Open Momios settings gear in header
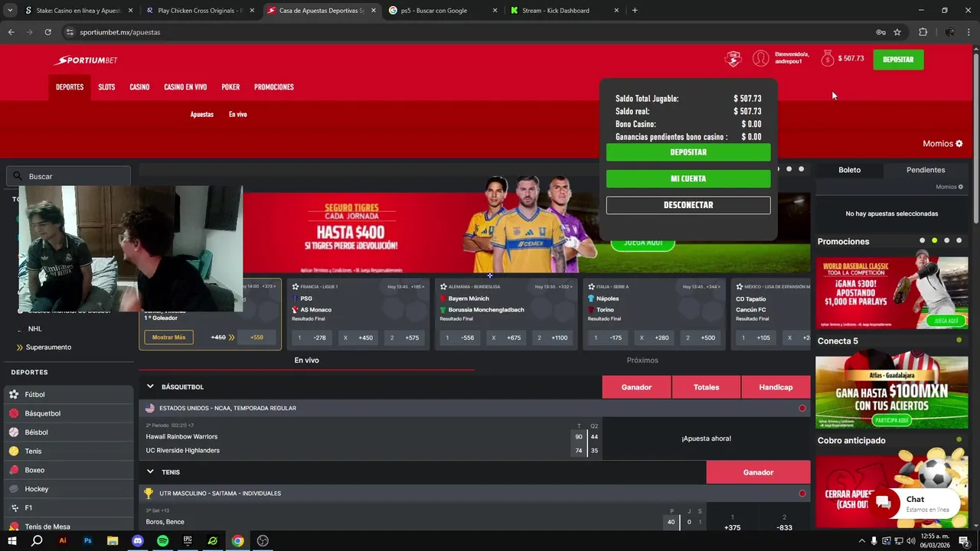This screenshot has width=980, height=551. [959, 143]
